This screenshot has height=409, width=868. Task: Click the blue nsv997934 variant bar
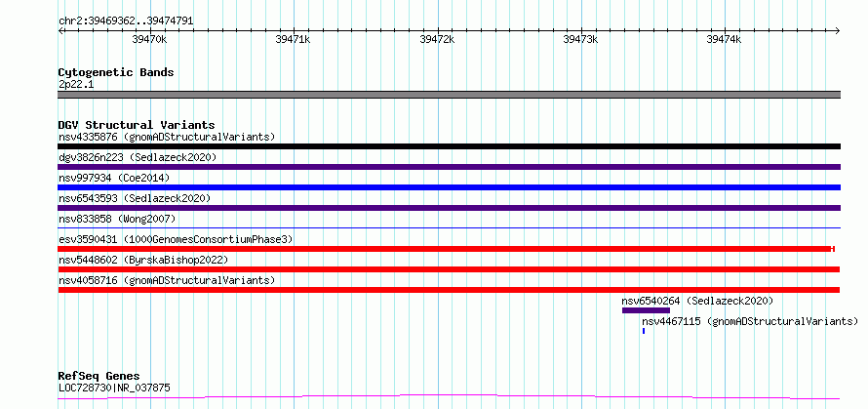(x=449, y=187)
